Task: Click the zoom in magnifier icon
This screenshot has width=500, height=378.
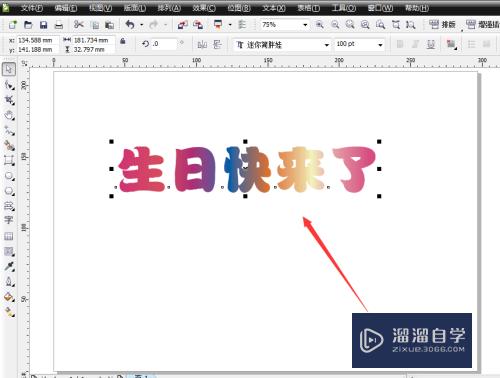Action: 320,25
